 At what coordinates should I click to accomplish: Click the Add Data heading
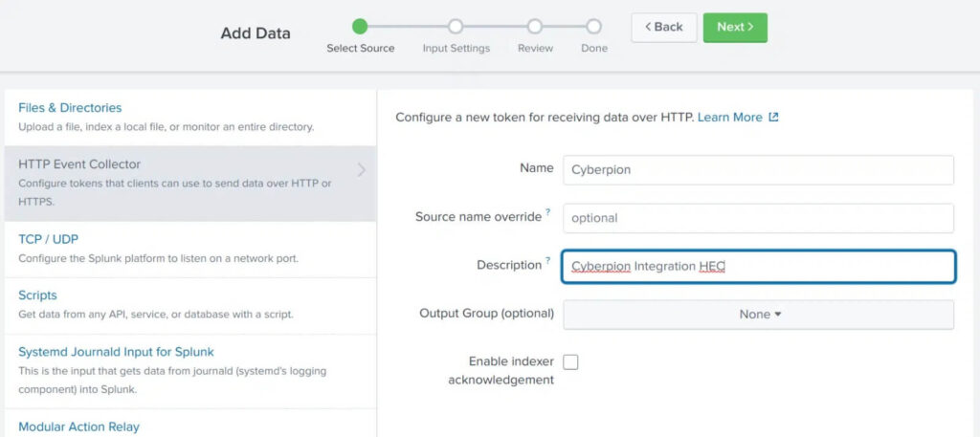tap(256, 33)
